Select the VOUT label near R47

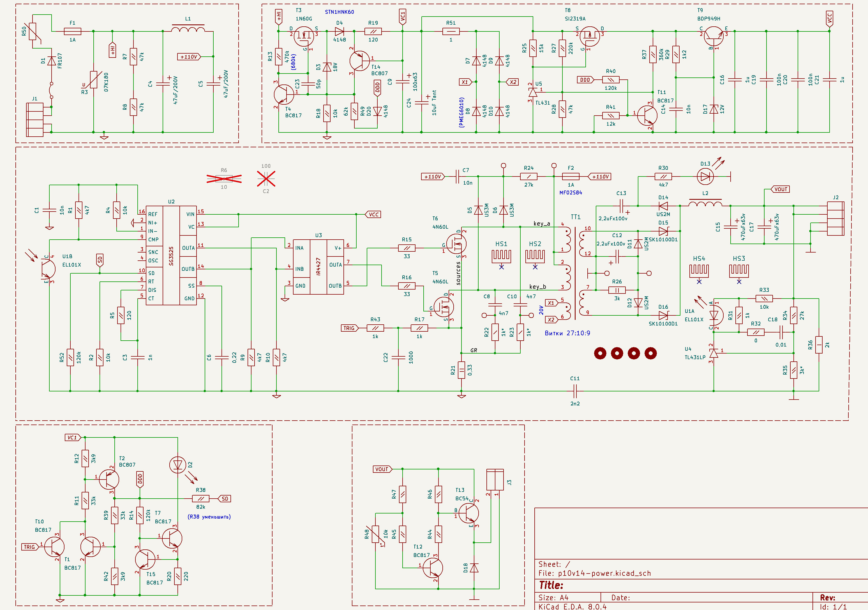point(383,469)
